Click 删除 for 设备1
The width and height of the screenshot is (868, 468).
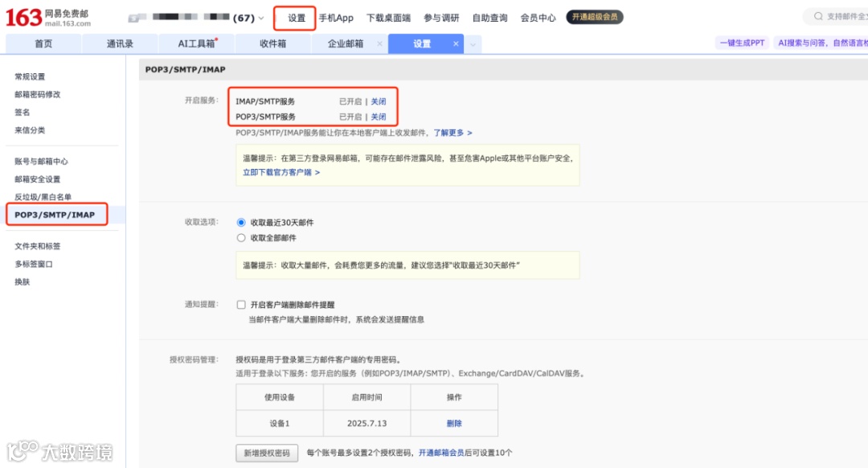[x=454, y=423]
